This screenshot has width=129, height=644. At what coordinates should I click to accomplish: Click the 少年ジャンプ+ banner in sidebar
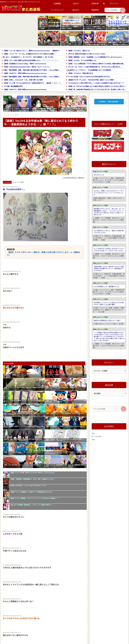108,147
